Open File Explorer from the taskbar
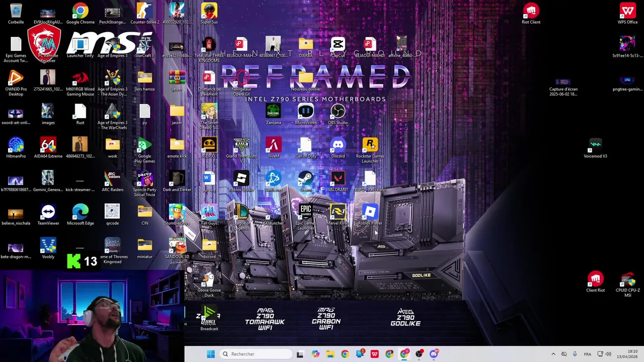The image size is (644, 362). click(x=330, y=354)
